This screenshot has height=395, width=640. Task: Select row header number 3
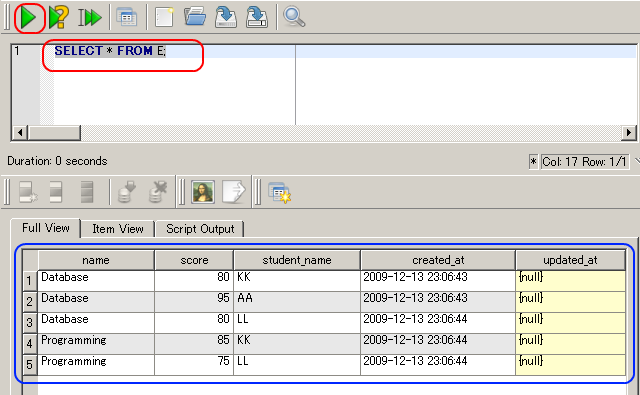(x=29, y=322)
